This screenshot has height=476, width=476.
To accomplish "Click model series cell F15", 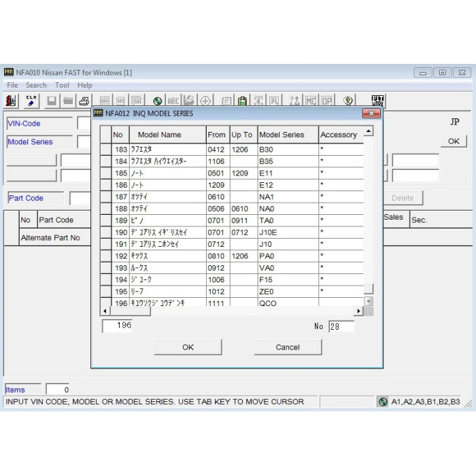I will coord(288,280).
